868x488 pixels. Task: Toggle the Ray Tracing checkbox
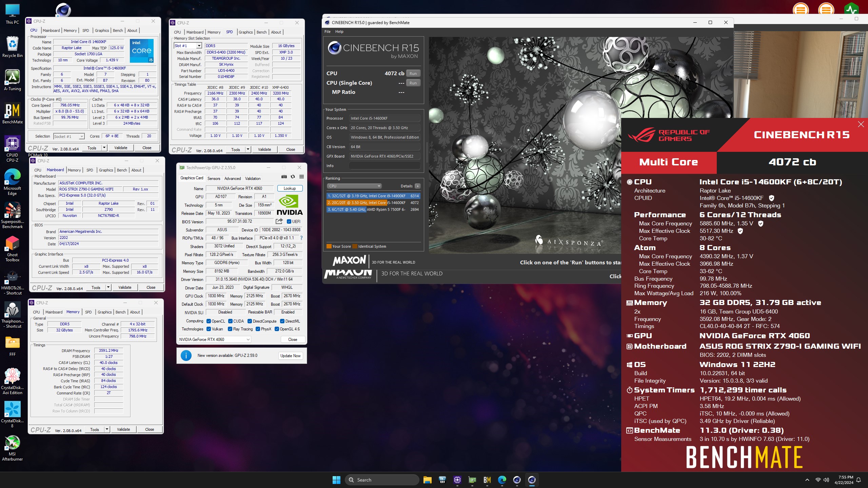(x=230, y=329)
